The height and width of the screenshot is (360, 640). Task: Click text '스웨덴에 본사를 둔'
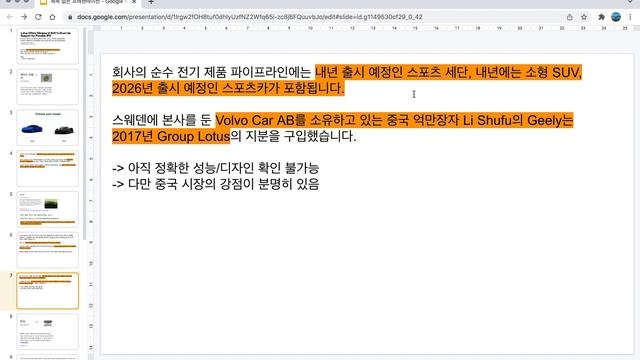(x=162, y=120)
